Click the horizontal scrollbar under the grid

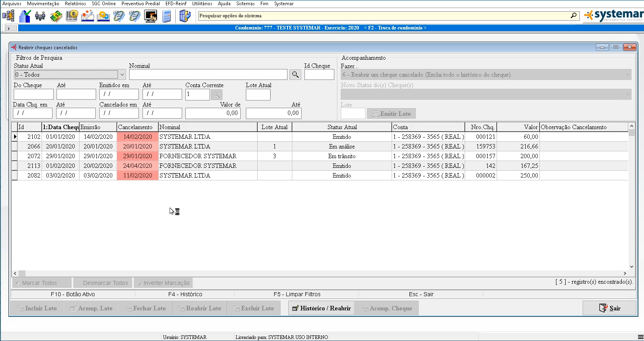tap(320, 273)
